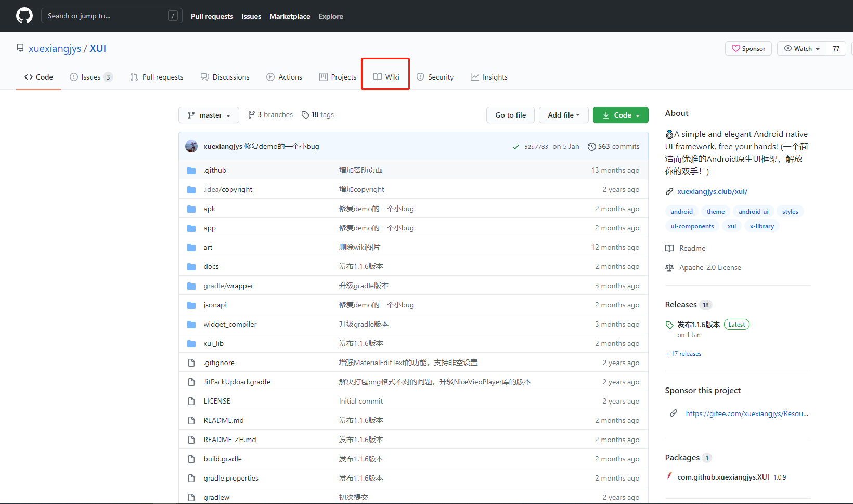Switch to the Wiki tab
The height and width of the screenshot is (504, 853).
tap(385, 76)
